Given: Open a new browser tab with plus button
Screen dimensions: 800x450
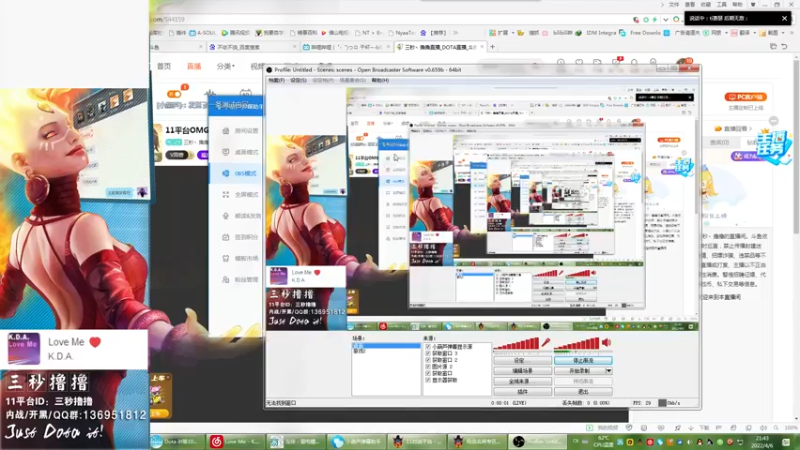Looking at the screenshot, I should (492, 47).
